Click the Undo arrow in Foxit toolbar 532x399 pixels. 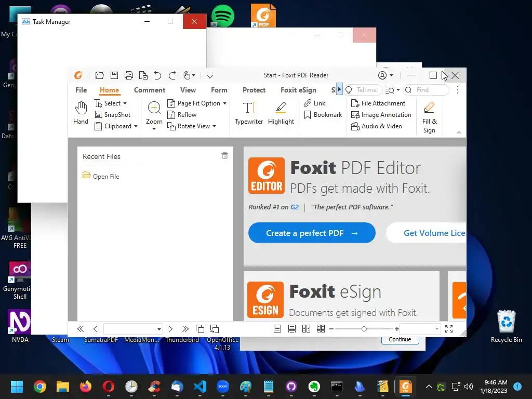point(157,75)
